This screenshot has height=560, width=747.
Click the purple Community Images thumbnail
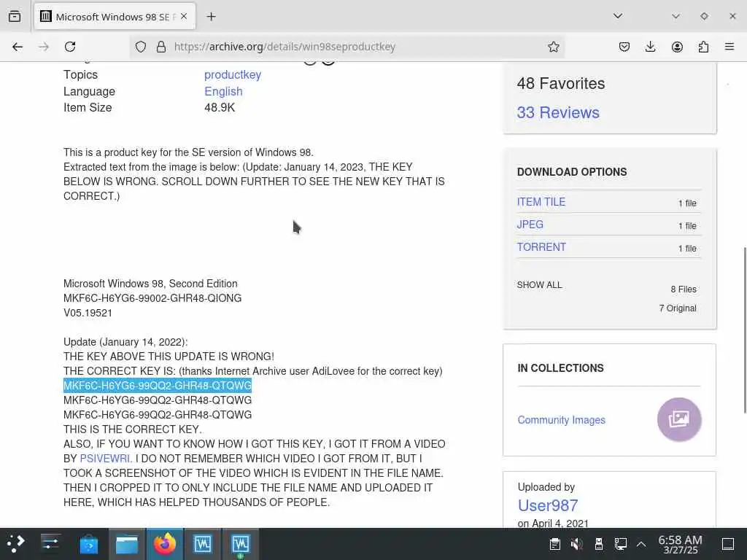(x=679, y=419)
